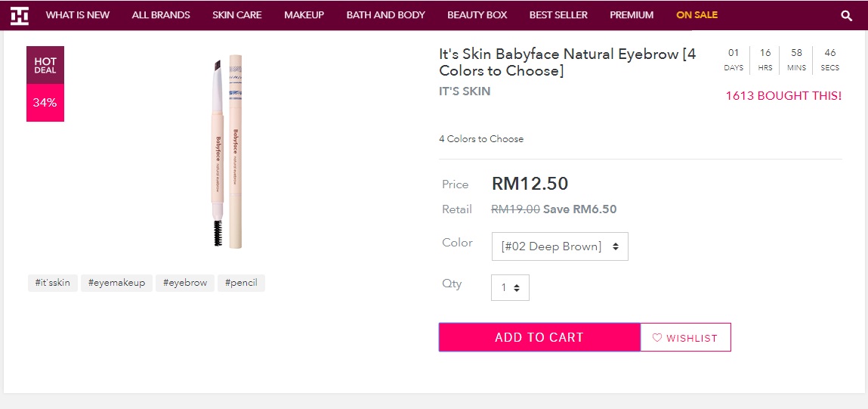
Task: Click the Wishlist heart icon
Action: point(657,337)
